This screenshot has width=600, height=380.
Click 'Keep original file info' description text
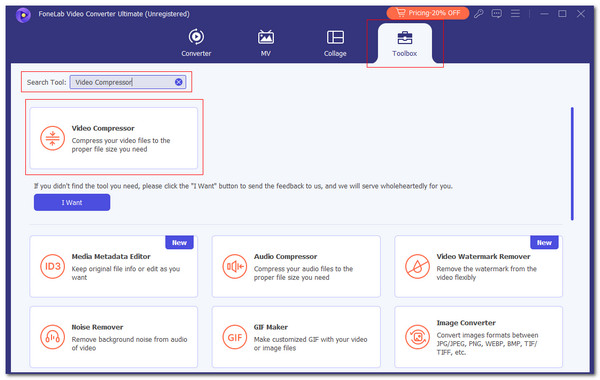tap(126, 273)
